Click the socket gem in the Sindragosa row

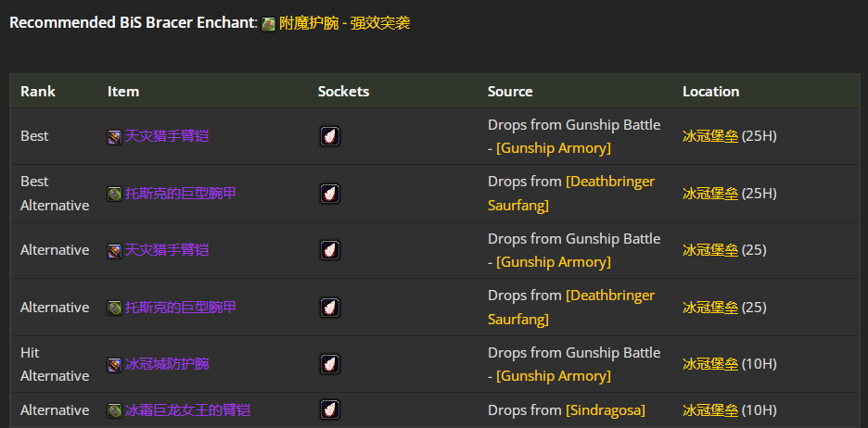tap(329, 409)
